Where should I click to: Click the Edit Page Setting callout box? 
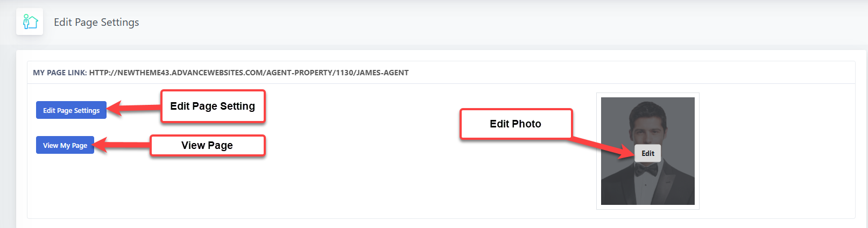213,106
